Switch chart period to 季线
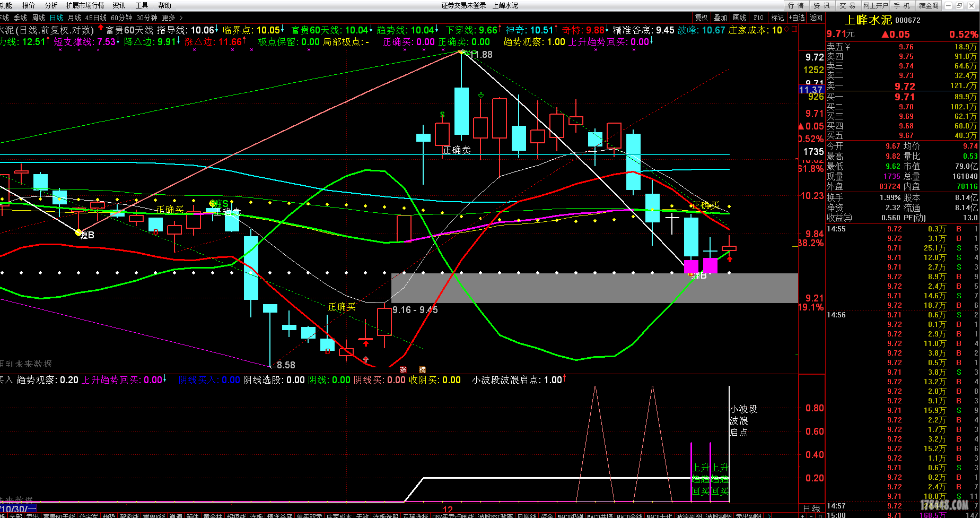 click(x=20, y=18)
